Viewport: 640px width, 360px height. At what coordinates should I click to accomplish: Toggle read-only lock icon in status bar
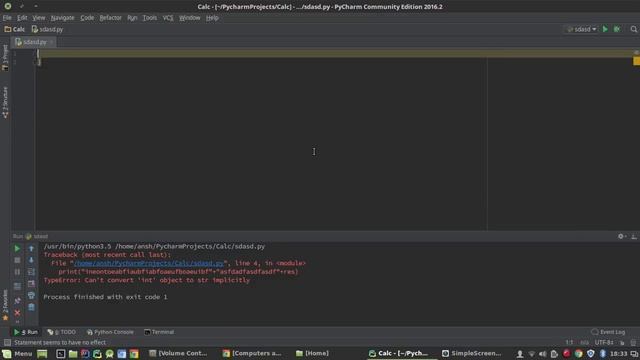click(x=622, y=342)
